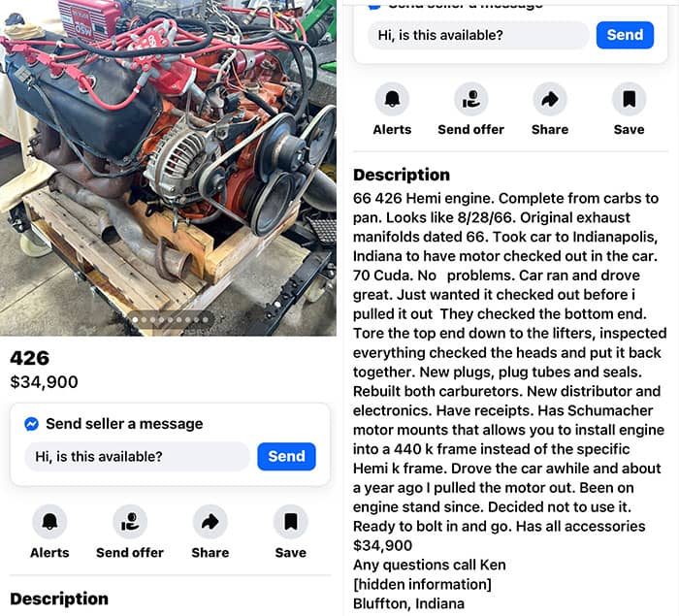The height and width of the screenshot is (616, 679).
Task: Focus the message field in the 'Send seller a message' card
Action: click(x=137, y=457)
